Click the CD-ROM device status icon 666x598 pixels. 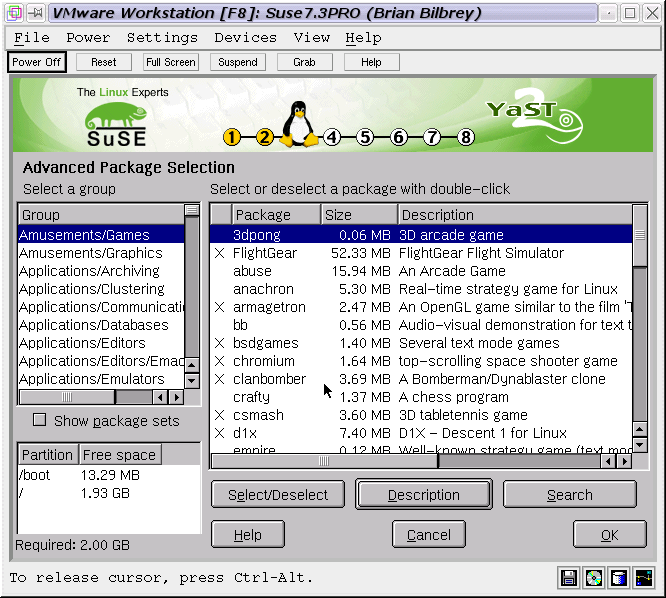coord(594,577)
